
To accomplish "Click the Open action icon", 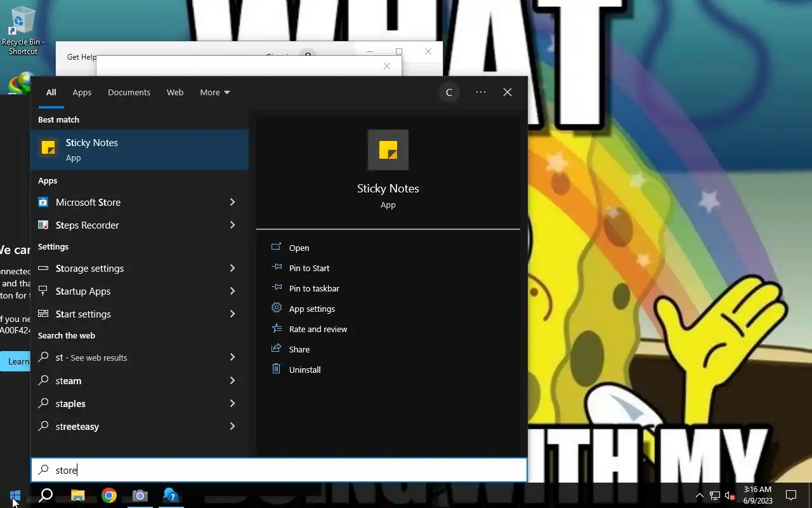I will click(x=276, y=247).
